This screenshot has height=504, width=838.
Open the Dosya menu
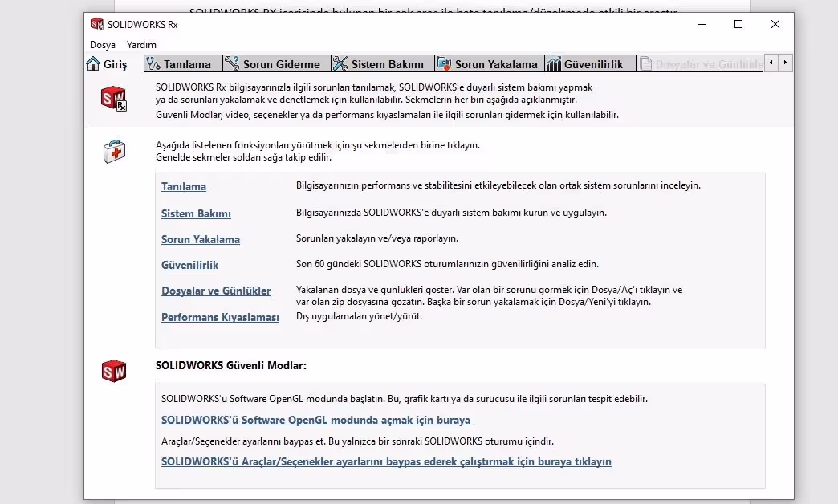[x=103, y=45]
